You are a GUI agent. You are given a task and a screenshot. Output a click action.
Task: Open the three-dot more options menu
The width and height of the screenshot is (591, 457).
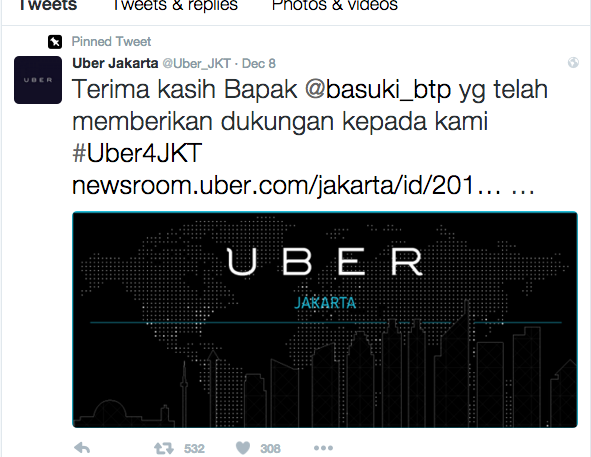click(323, 448)
